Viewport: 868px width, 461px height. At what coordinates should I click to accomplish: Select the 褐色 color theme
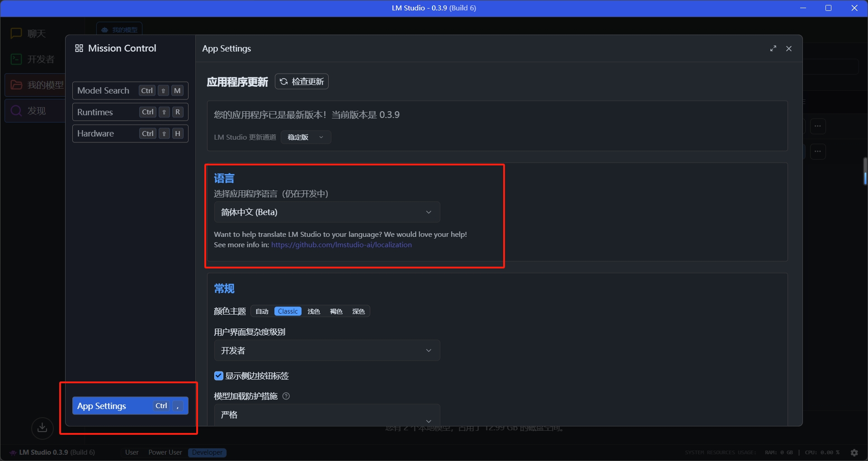pyautogui.click(x=336, y=311)
